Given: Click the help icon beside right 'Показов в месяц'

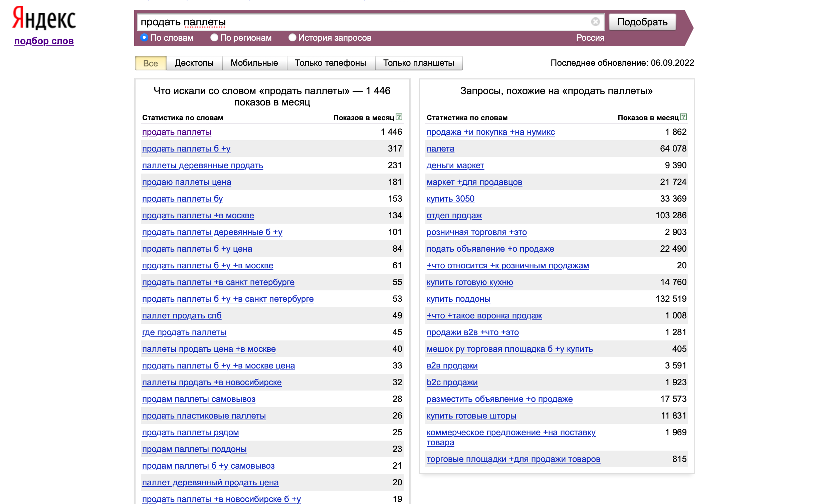Looking at the screenshot, I should tap(683, 117).
